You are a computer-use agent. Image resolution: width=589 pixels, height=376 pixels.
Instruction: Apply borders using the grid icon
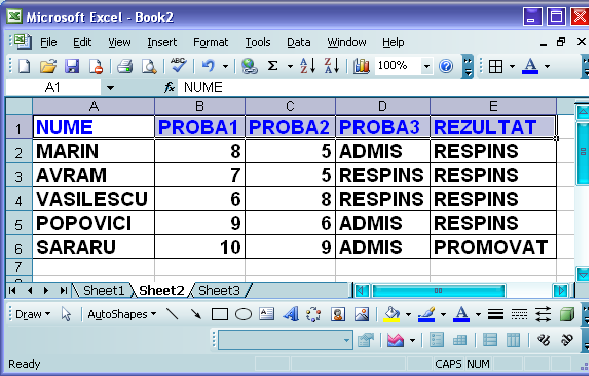coord(495,67)
